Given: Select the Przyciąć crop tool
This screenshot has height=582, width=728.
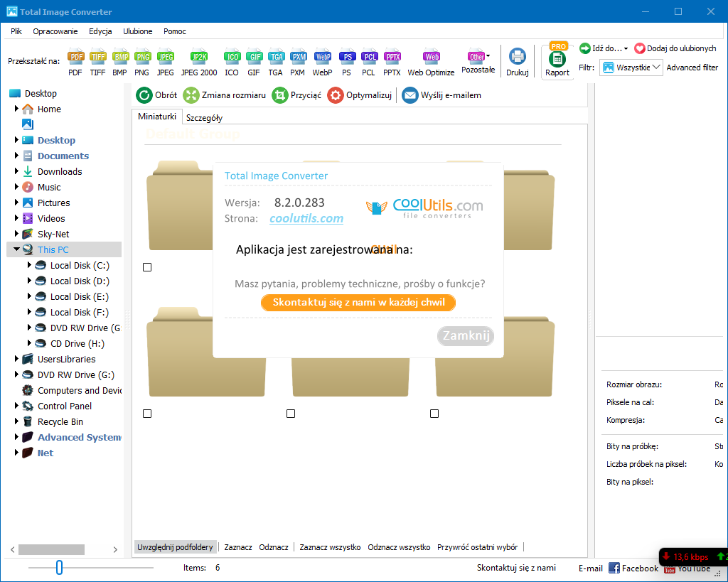Looking at the screenshot, I should point(296,95).
